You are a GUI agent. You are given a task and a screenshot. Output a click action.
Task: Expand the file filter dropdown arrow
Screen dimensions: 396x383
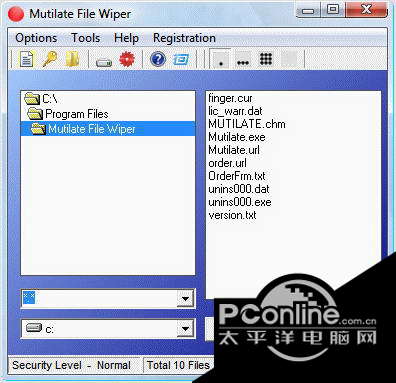pos(185,298)
